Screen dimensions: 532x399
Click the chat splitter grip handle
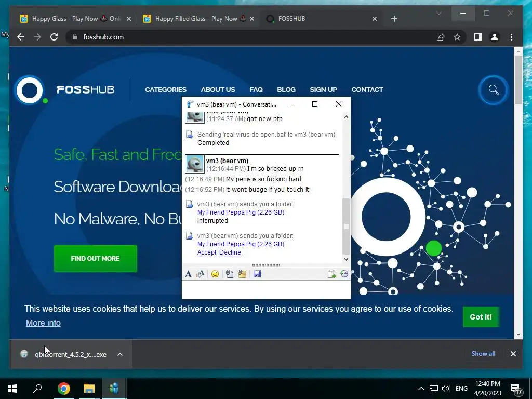pyautogui.click(x=266, y=265)
